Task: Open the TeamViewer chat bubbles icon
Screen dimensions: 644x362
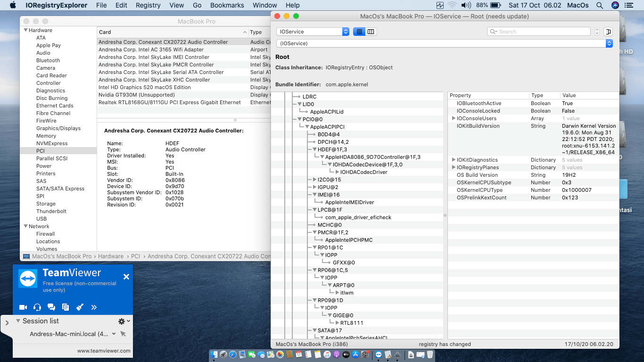Action: pyautogui.click(x=51, y=307)
